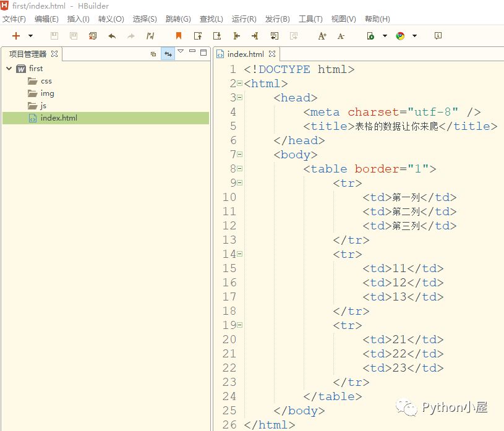
Task: Open the 插入(I) menu
Action: [79, 19]
